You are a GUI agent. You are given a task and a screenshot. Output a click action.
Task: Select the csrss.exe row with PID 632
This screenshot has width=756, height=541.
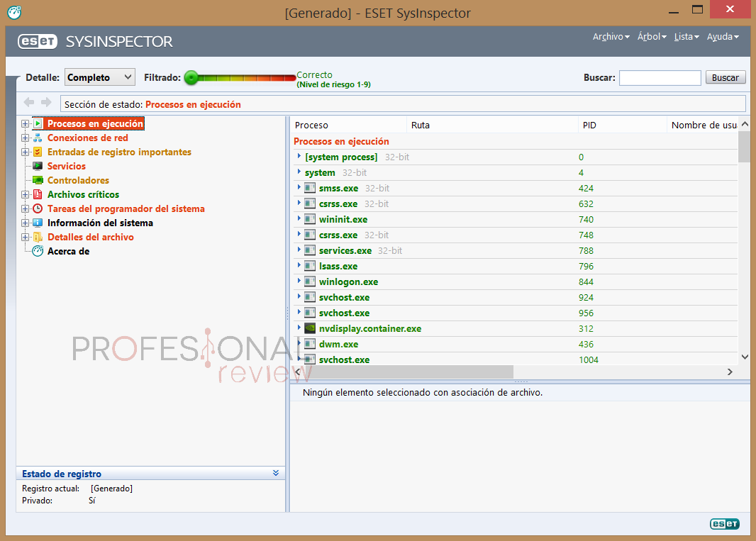(x=516, y=204)
